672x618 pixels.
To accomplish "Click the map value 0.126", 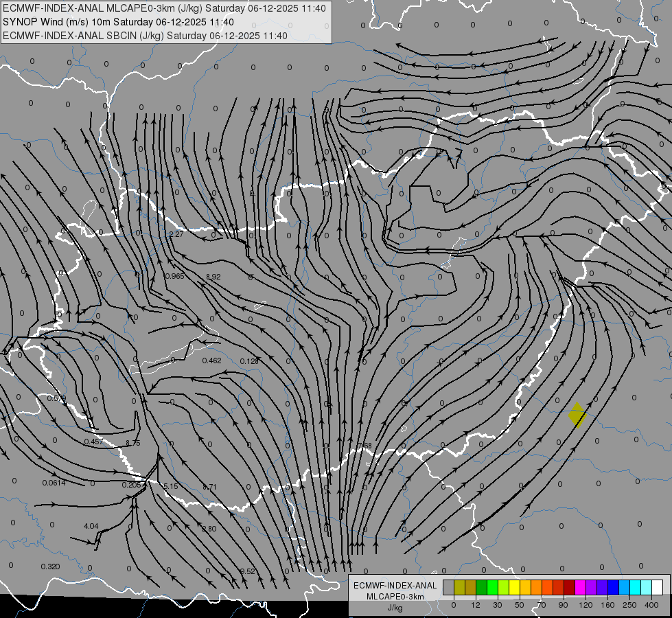I will tap(249, 362).
